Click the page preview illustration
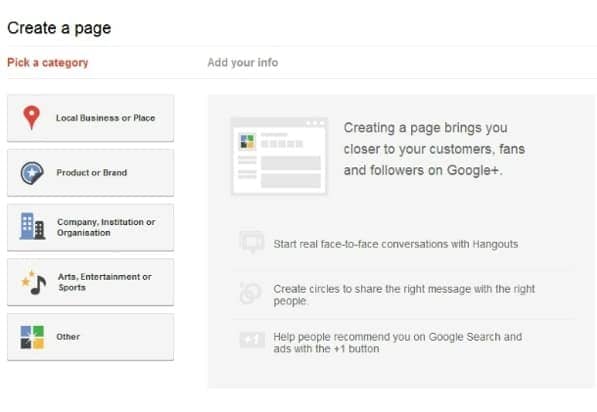 pos(279,156)
